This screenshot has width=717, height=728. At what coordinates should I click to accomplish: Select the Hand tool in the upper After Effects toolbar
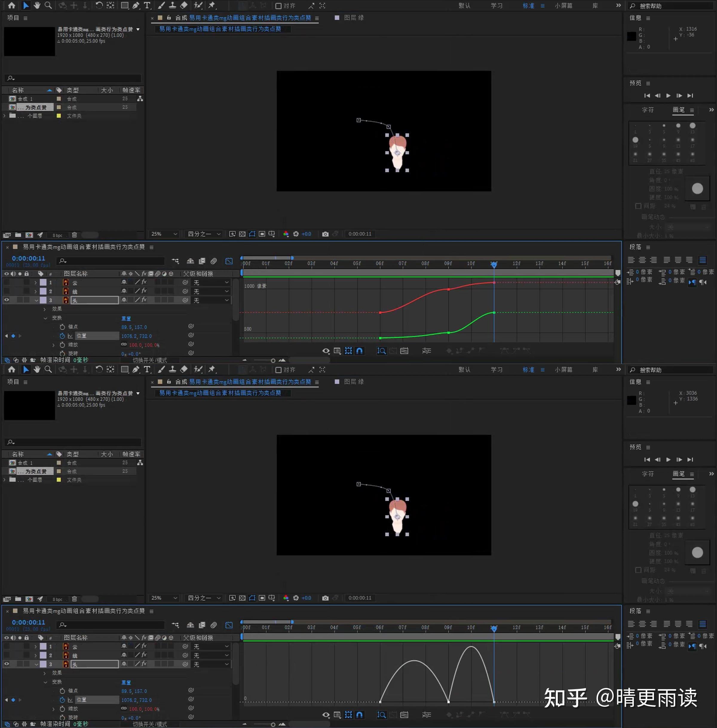(x=37, y=5)
